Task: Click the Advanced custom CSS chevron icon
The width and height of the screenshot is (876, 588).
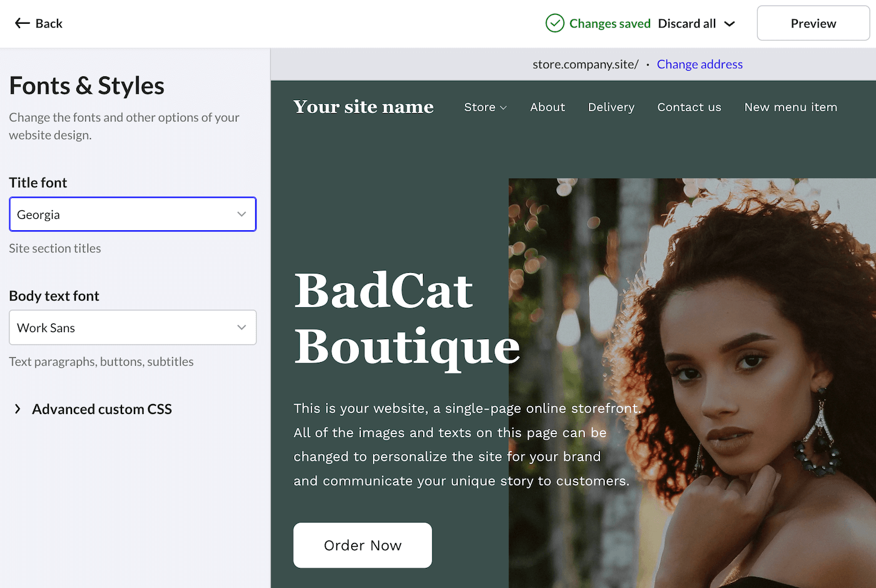Action: [18, 409]
